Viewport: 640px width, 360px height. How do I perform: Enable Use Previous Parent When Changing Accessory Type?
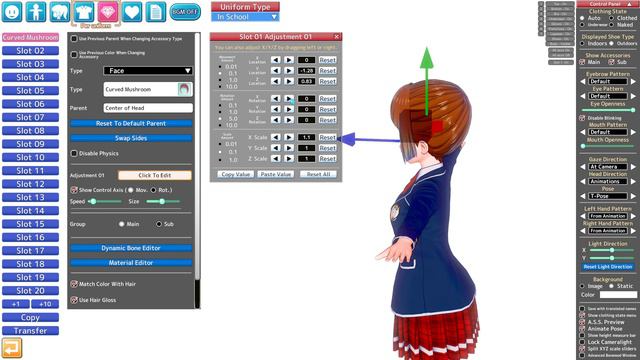coord(74,39)
